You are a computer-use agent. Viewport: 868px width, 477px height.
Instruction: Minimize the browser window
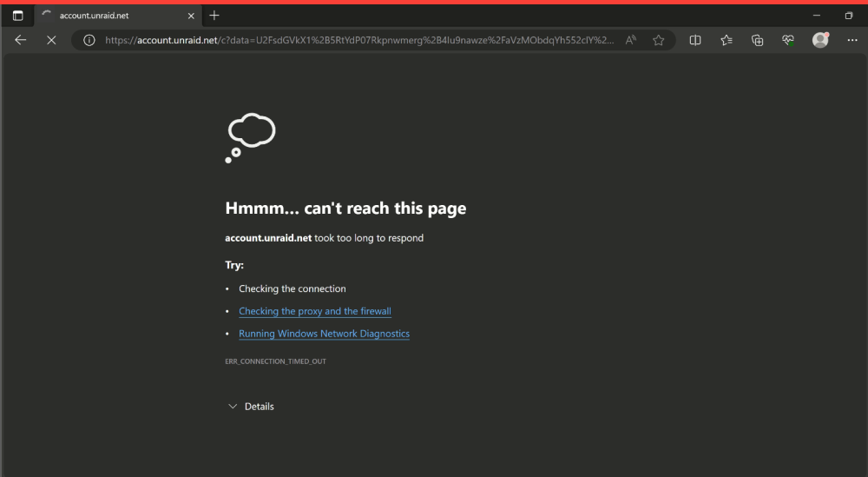[x=817, y=16]
